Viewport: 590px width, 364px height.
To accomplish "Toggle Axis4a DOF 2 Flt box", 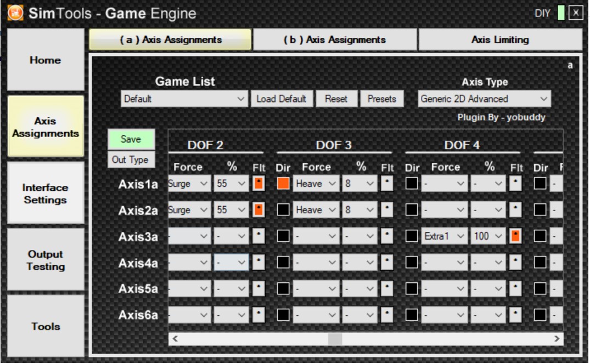I will [x=259, y=263].
